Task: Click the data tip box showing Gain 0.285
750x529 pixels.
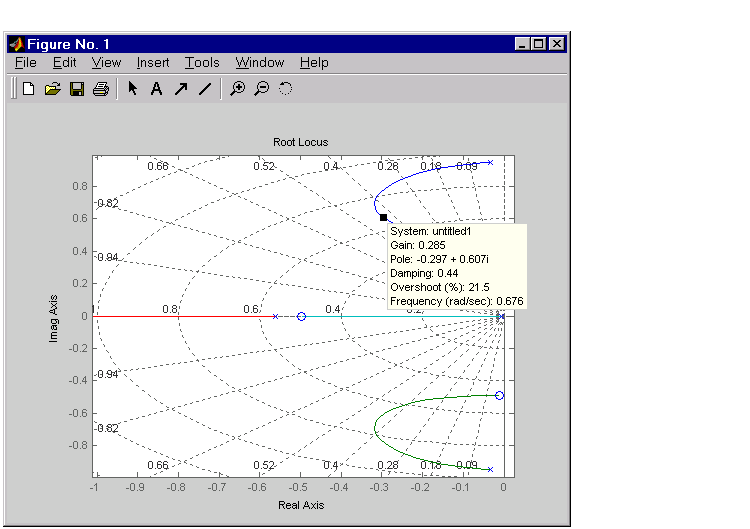Action: (456, 266)
